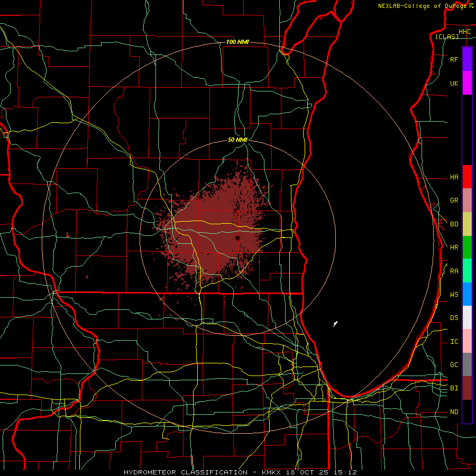
Task: Click the UK magenta legend swatch
Action: [x=467, y=83]
